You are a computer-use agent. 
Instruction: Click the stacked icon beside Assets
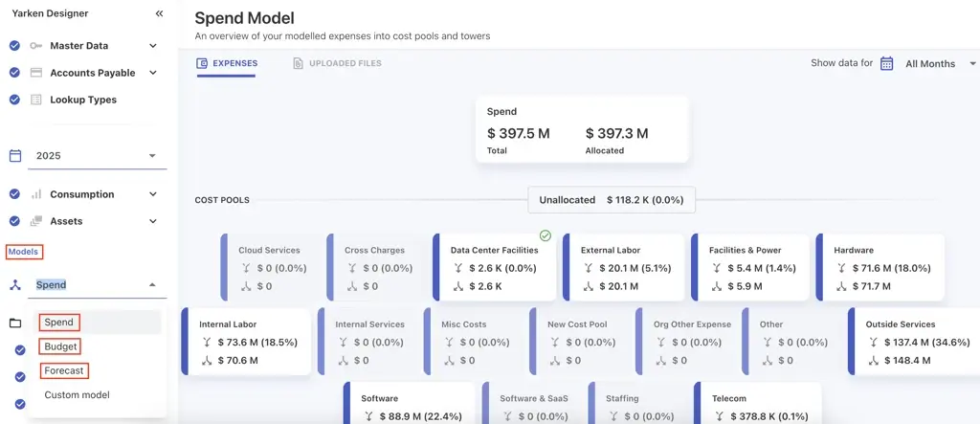pos(35,221)
